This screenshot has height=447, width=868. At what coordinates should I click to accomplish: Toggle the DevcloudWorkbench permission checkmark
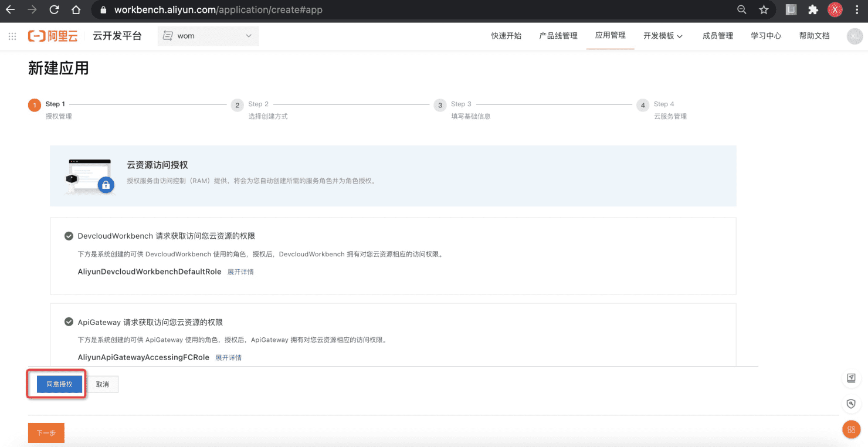tap(69, 236)
